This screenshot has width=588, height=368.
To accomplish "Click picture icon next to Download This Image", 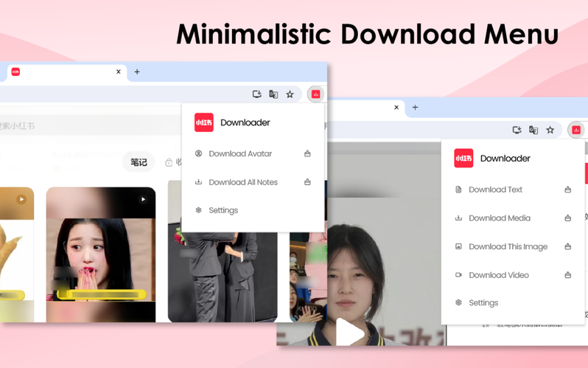I will pyautogui.click(x=458, y=246).
